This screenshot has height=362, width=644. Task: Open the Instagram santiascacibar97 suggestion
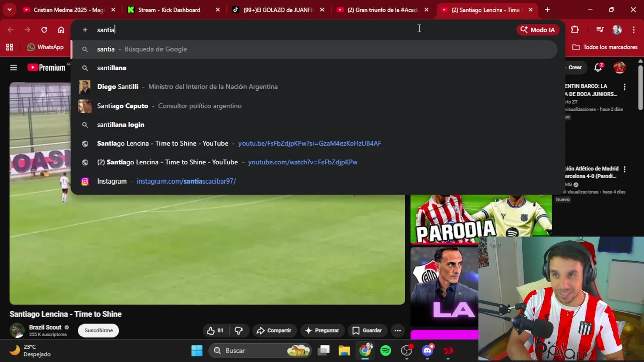314,181
